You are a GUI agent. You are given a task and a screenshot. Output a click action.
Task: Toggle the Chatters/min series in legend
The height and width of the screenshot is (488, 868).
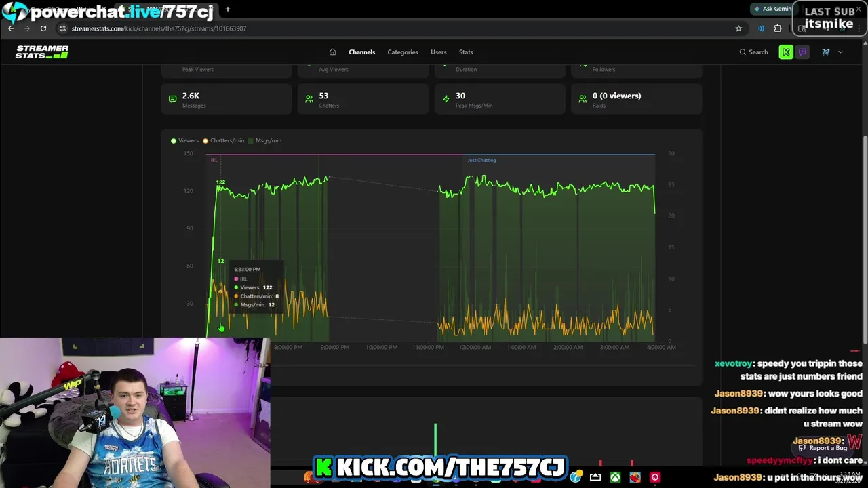click(223, 140)
